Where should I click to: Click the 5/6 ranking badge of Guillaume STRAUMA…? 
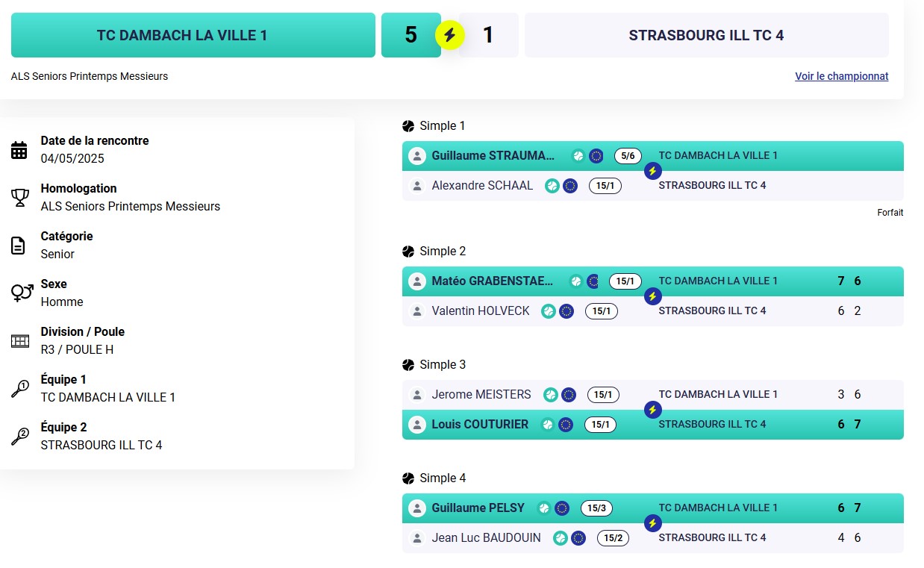point(627,156)
